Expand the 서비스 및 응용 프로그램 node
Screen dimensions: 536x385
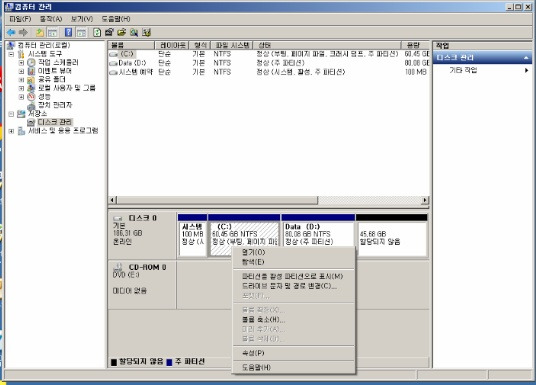click(11, 131)
